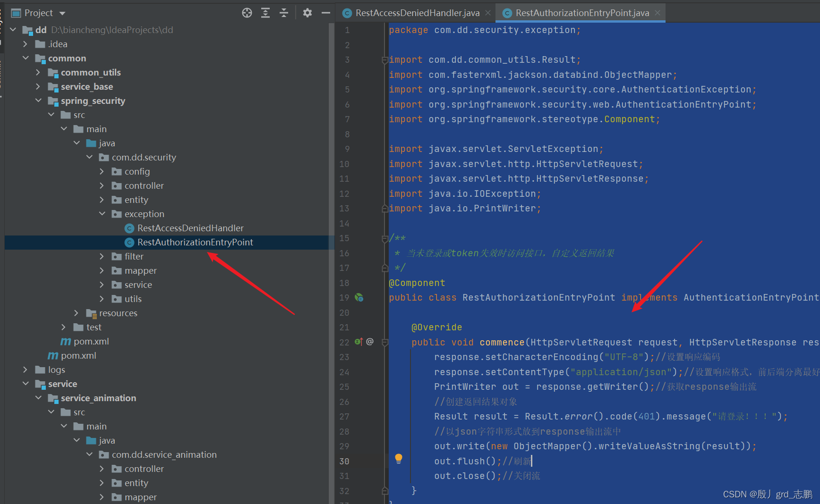Collapse the exception package
Viewport: 820px width, 504px height.
102,214
